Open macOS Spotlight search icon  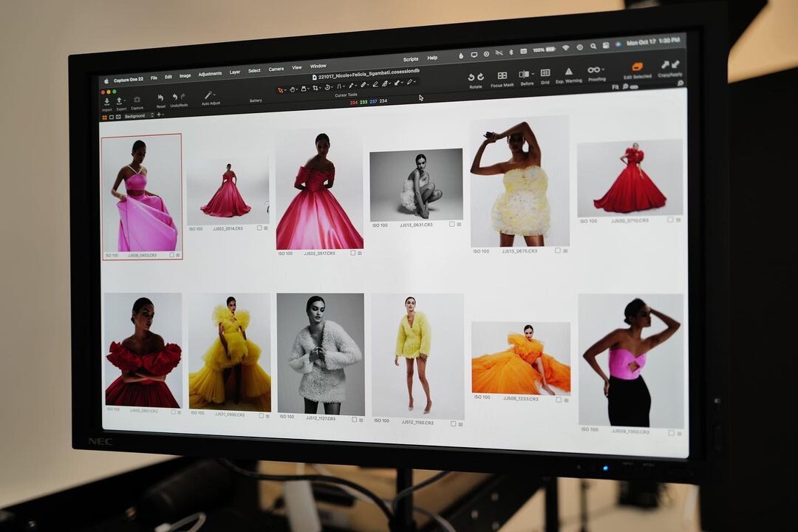click(x=593, y=46)
